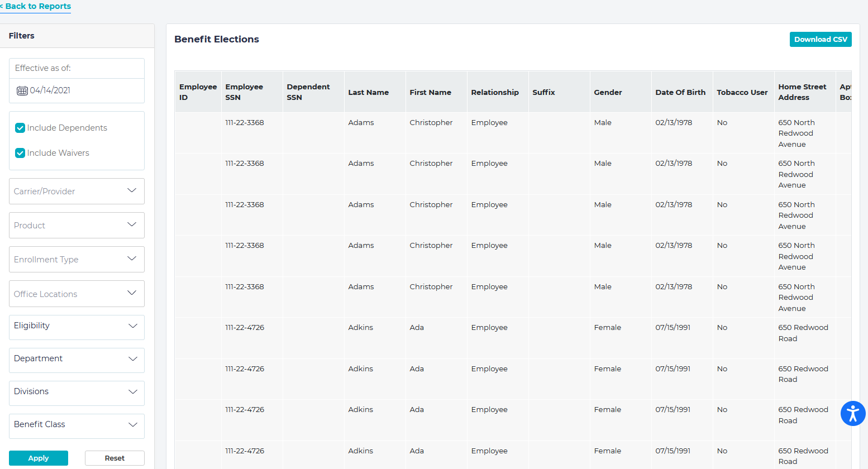This screenshot has width=868, height=469.
Task: Expand the Divisions filter section
Action: [77, 392]
